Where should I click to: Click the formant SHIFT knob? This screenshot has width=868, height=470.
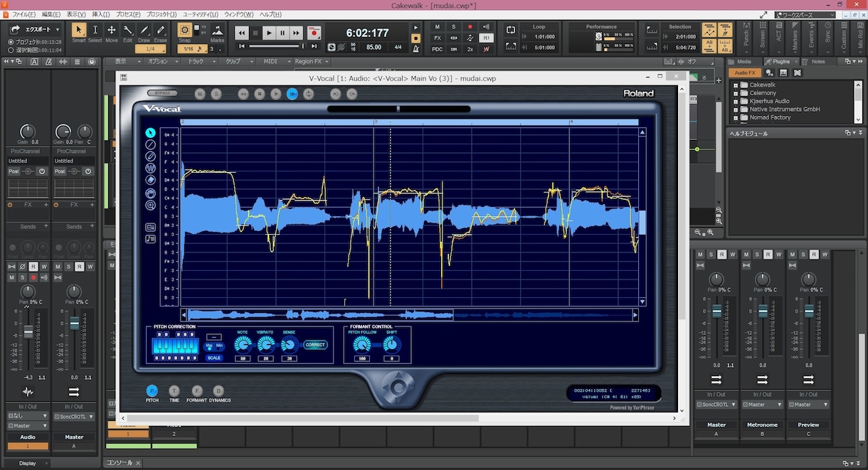tap(391, 345)
